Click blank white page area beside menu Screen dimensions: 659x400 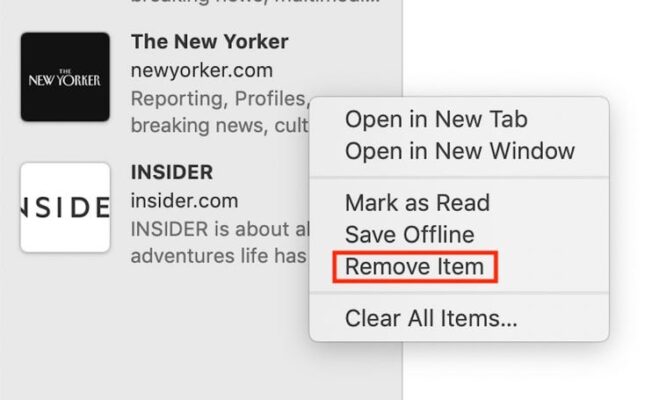click(x=530, y=46)
